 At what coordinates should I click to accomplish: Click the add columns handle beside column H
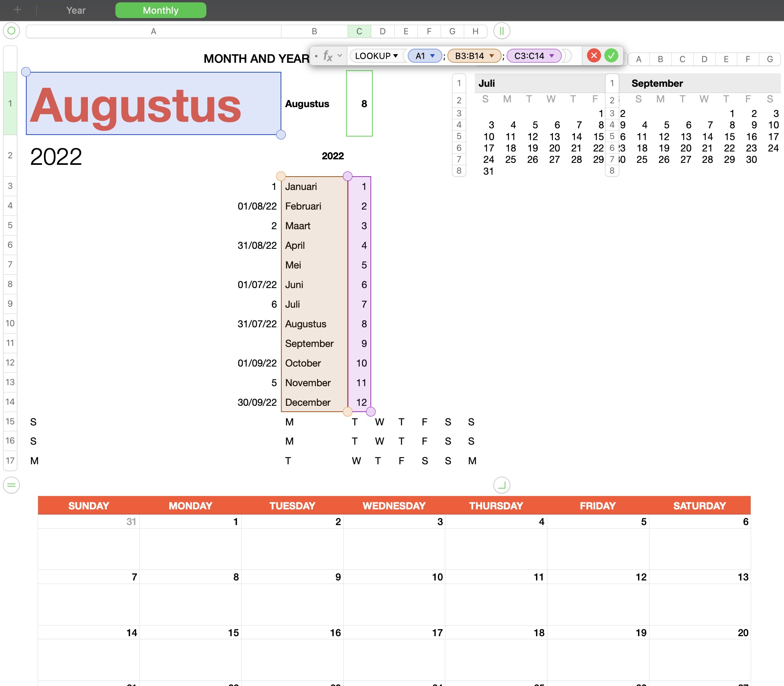[x=501, y=31]
